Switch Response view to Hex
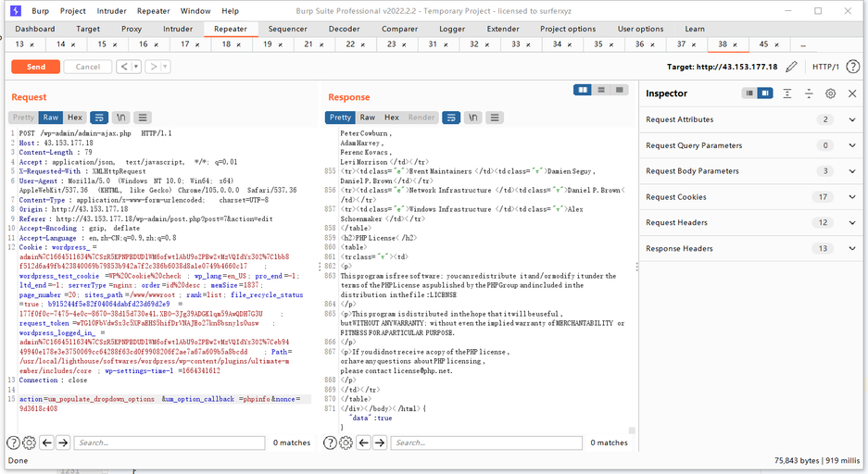Image resolution: width=868 pixels, height=474 pixels. click(x=391, y=118)
